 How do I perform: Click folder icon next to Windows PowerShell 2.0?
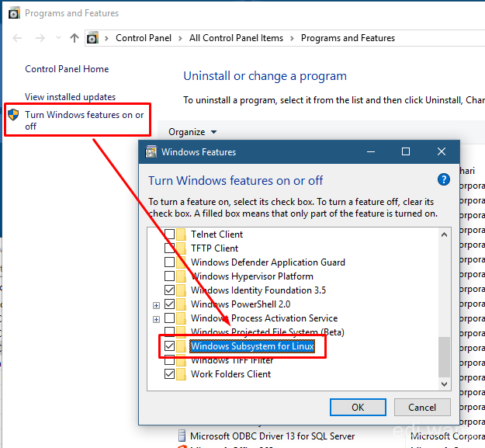click(x=182, y=304)
